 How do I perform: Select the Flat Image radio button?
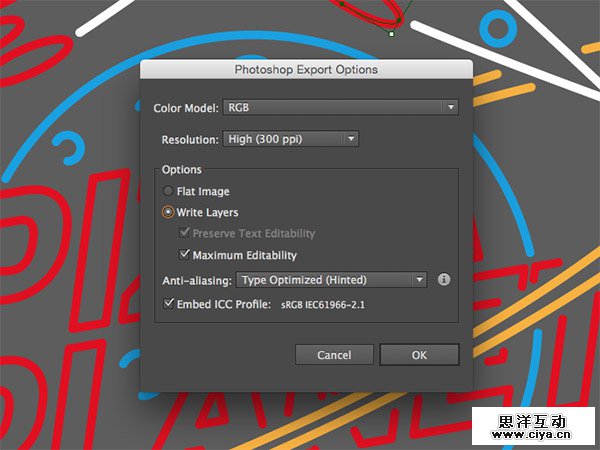tap(168, 191)
